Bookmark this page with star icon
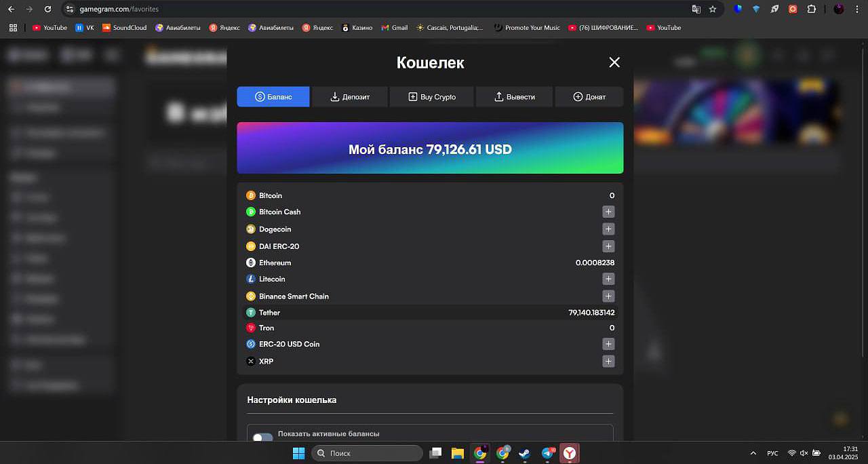868x464 pixels. [x=713, y=9]
